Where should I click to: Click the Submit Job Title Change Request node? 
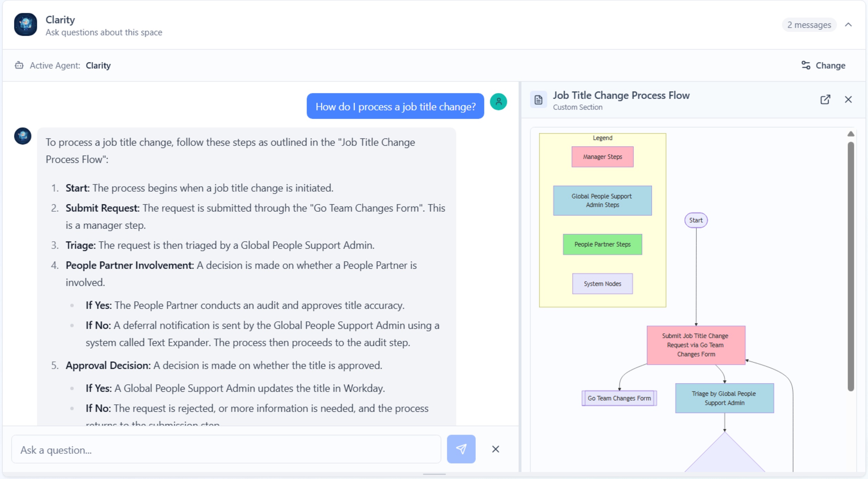pyautogui.click(x=696, y=345)
